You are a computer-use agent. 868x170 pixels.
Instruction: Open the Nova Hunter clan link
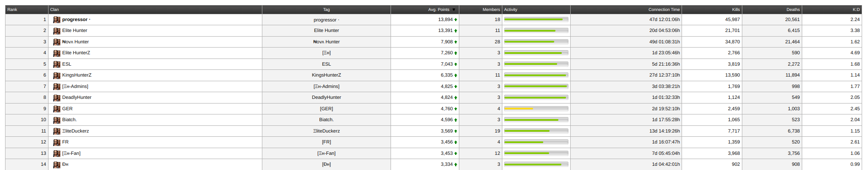pos(75,42)
